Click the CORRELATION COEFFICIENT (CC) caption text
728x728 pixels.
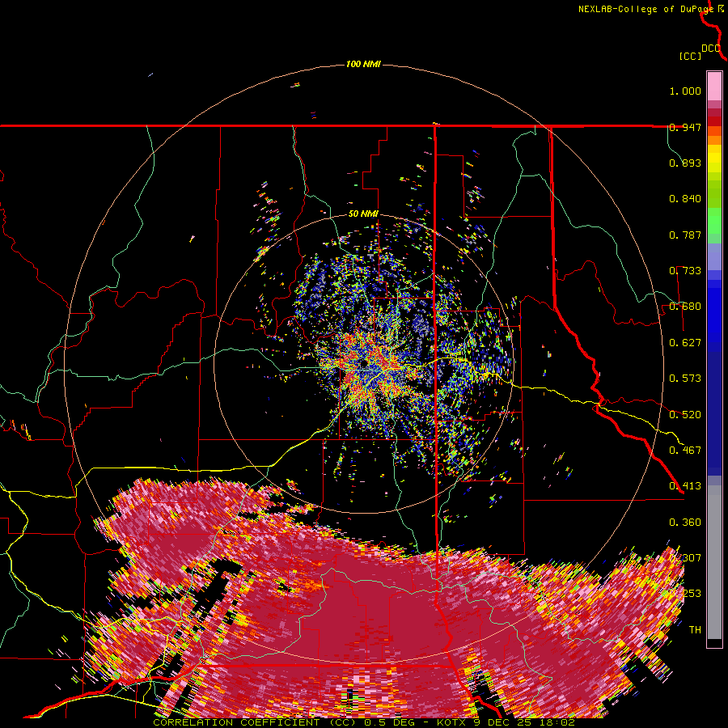255,722
